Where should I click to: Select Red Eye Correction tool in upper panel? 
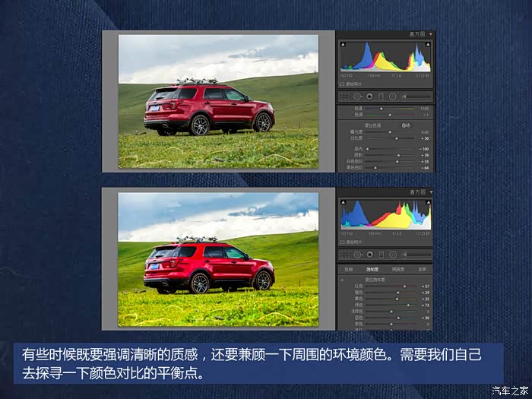click(369, 97)
